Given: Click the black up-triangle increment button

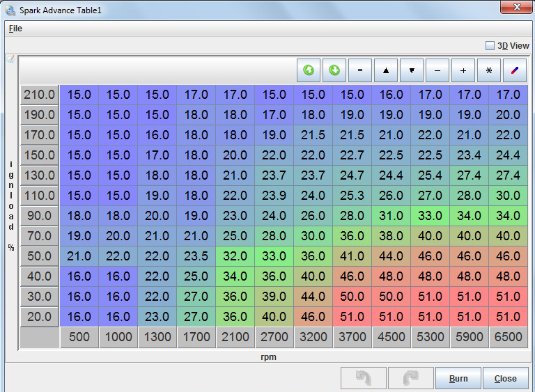Looking at the screenshot, I should pos(386,70).
